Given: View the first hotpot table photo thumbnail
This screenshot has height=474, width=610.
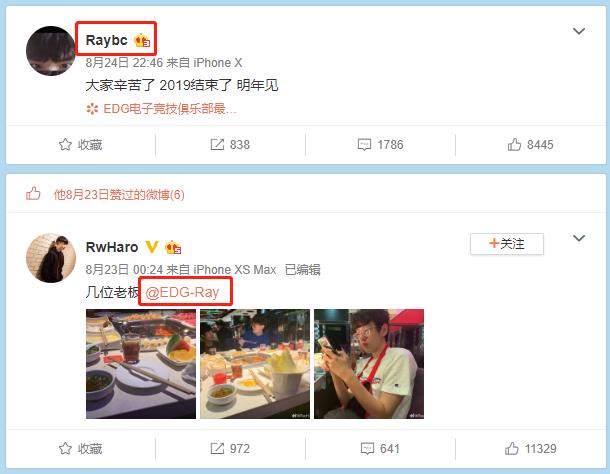Looking at the screenshot, I should (141, 364).
